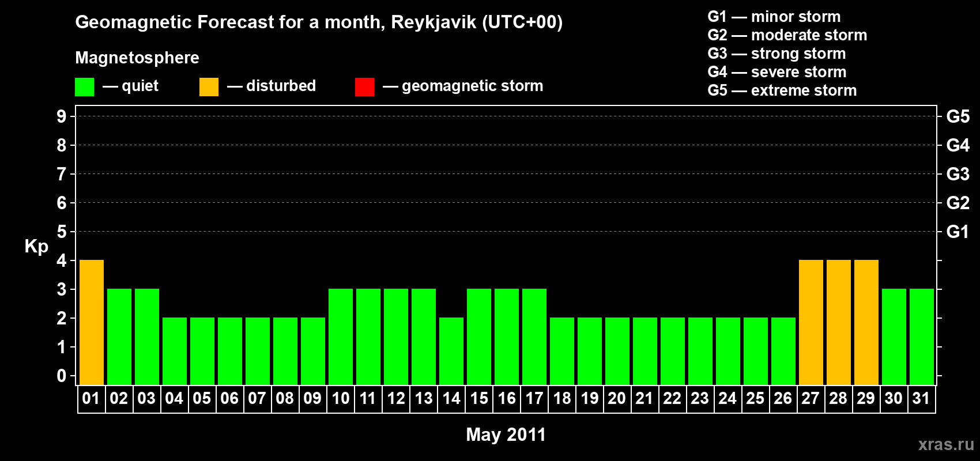The width and height of the screenshot is (980, 461).
Task: Click the day label 01
Action: (91, 398)
